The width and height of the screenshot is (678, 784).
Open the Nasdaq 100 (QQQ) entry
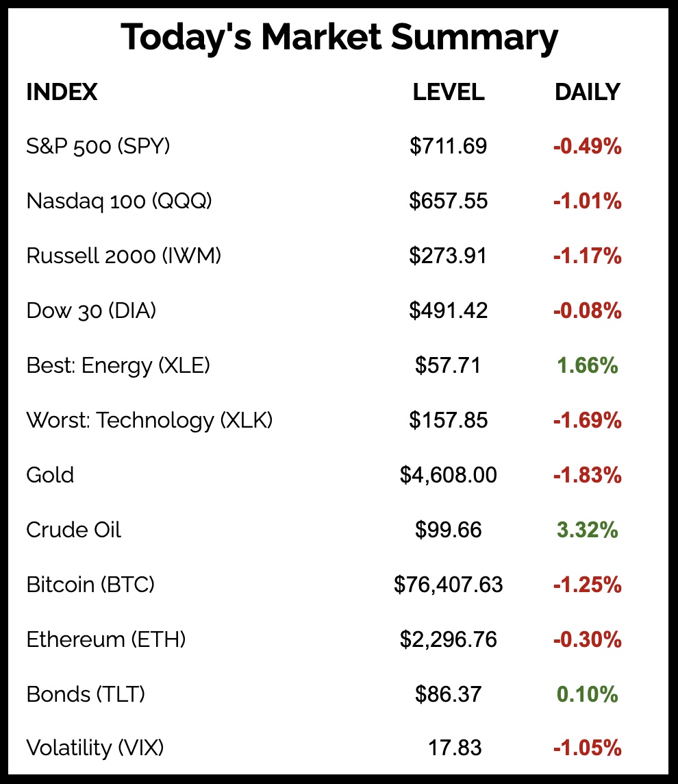[119, 201]
